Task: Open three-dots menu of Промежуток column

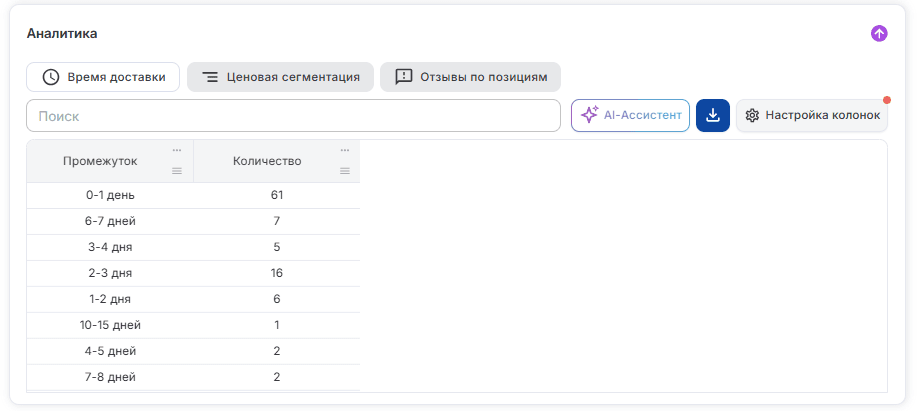Action: pos(177,150)
